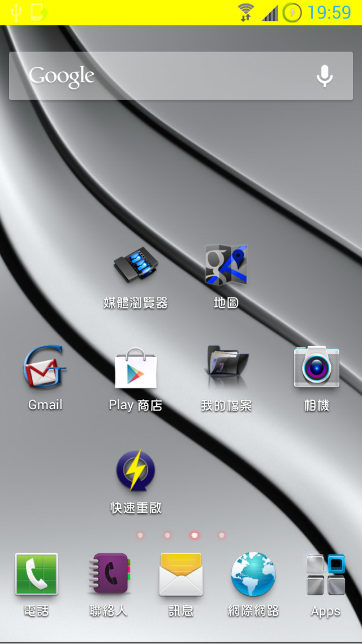The width and height of the screenshot is (362, 644).
Task: Open the Gmail app
Action: (45, 367)
